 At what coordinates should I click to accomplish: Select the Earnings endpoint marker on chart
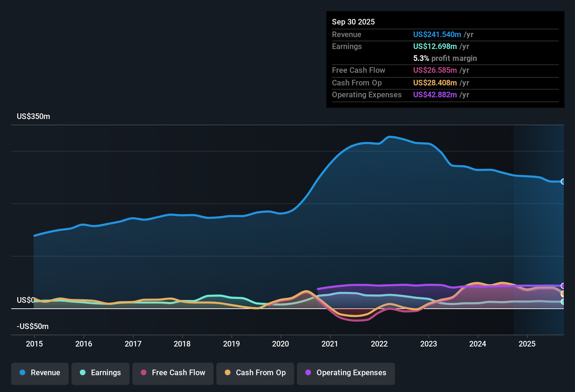[x=563, y=302]
